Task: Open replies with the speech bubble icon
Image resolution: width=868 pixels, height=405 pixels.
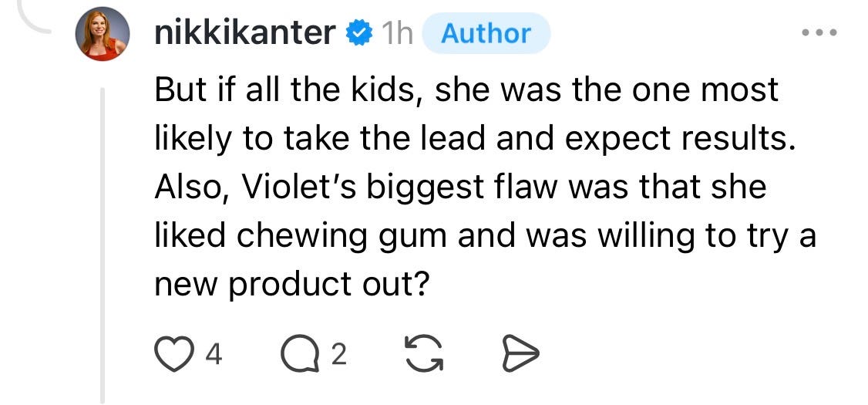Action: (301, 355)
